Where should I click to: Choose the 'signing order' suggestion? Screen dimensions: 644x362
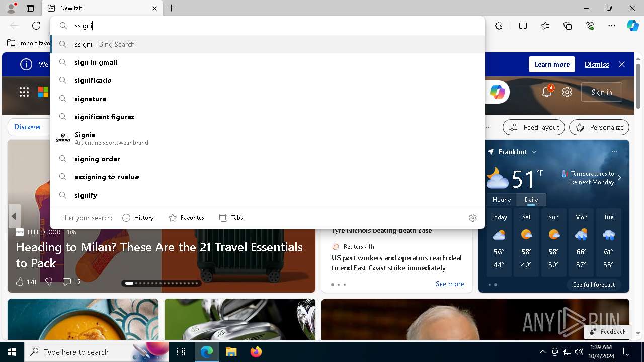[x=268, y=159]
